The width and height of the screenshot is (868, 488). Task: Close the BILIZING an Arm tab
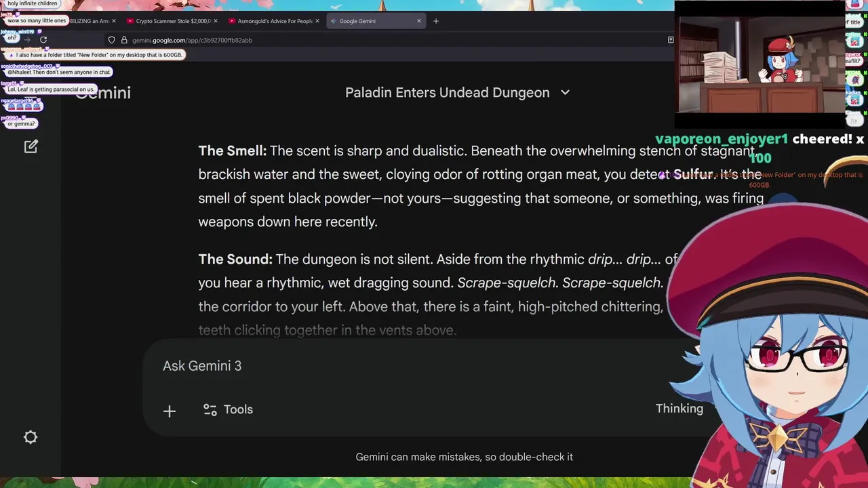click(114, 21)
